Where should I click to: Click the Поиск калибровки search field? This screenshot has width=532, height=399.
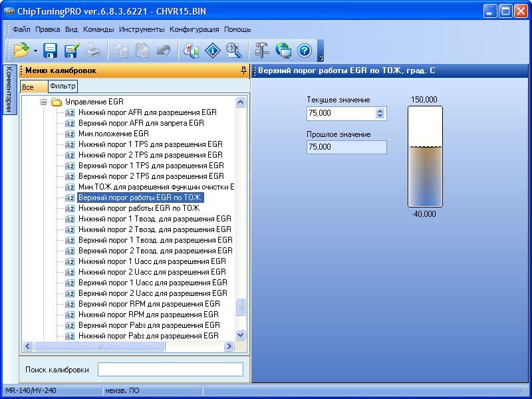coord(170,369)
